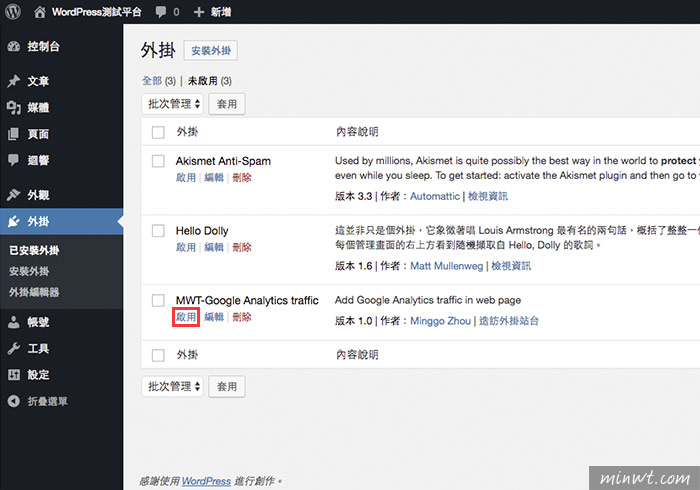
Task: Click the 折疊選單 collapse arrow icon
Action: [14, 401]
